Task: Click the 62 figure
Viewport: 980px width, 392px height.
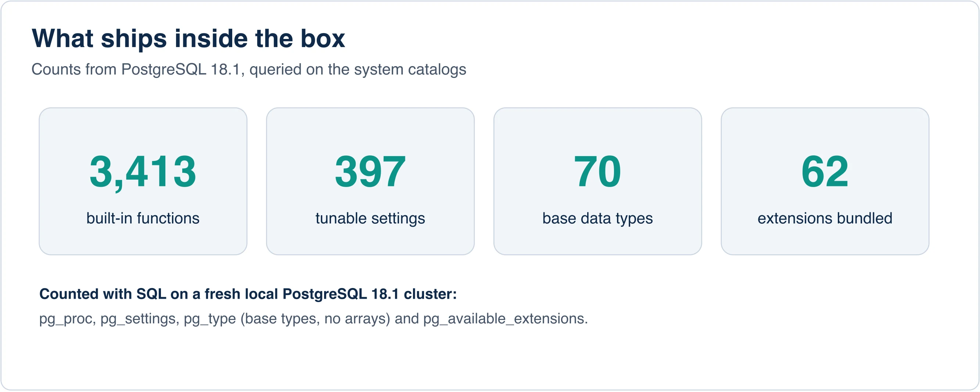Action: click(x=825, y=172)
